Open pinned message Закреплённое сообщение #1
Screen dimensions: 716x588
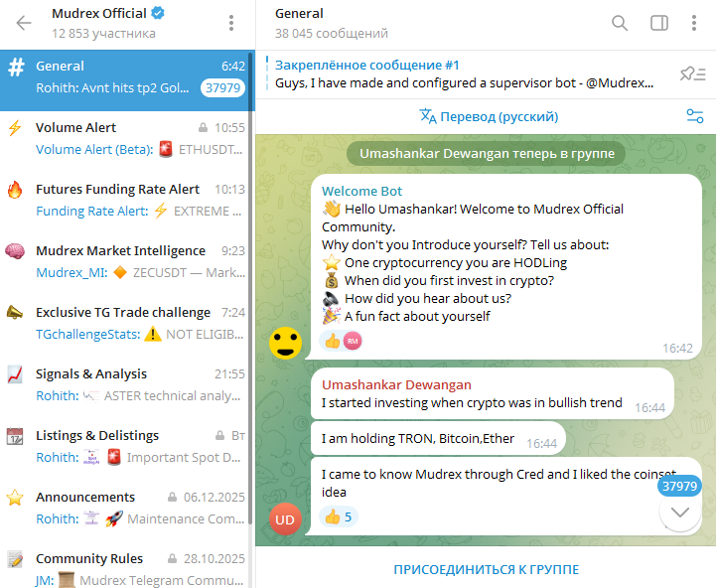pos(465,74)
